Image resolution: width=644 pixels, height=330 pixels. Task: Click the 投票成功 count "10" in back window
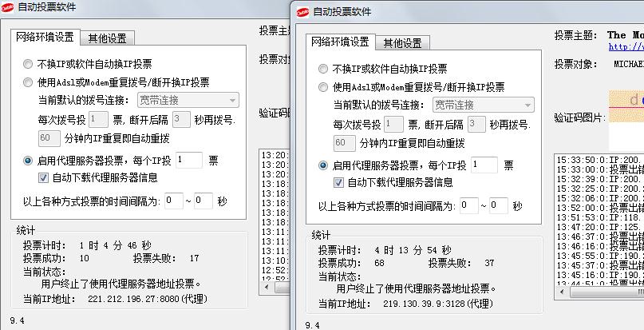85,258
